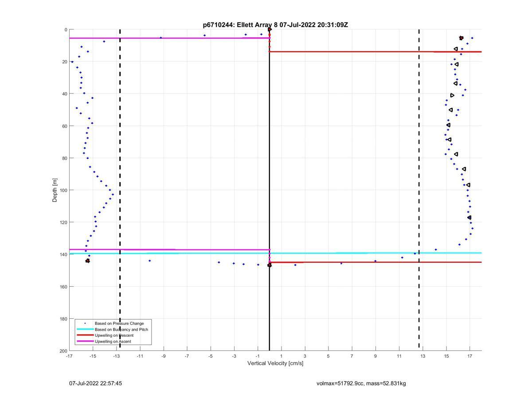Click the cyan line swatch in legend
Image resolution: width=532 pixels, height=394 pixels.
[x=85, y=329]
